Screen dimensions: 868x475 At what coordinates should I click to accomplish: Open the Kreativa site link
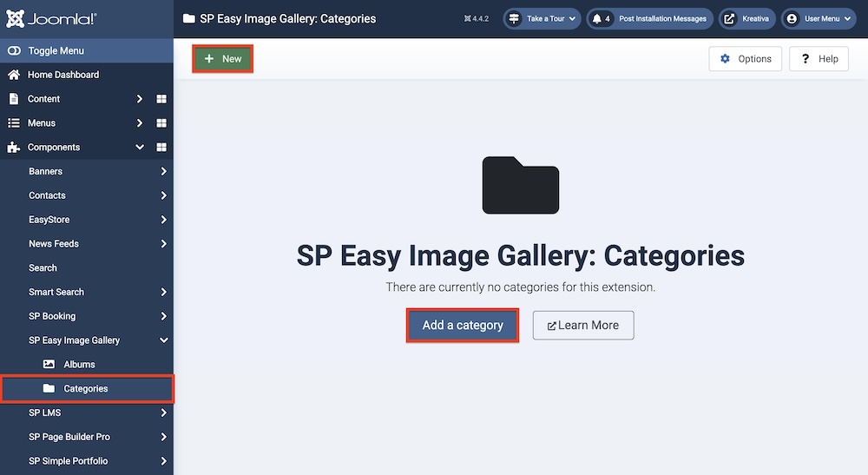pos(747,19)
